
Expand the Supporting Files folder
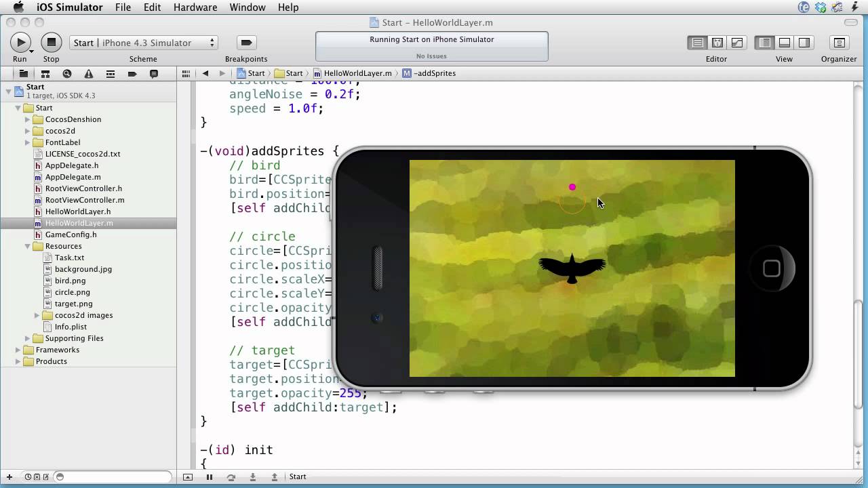point(28,338)
